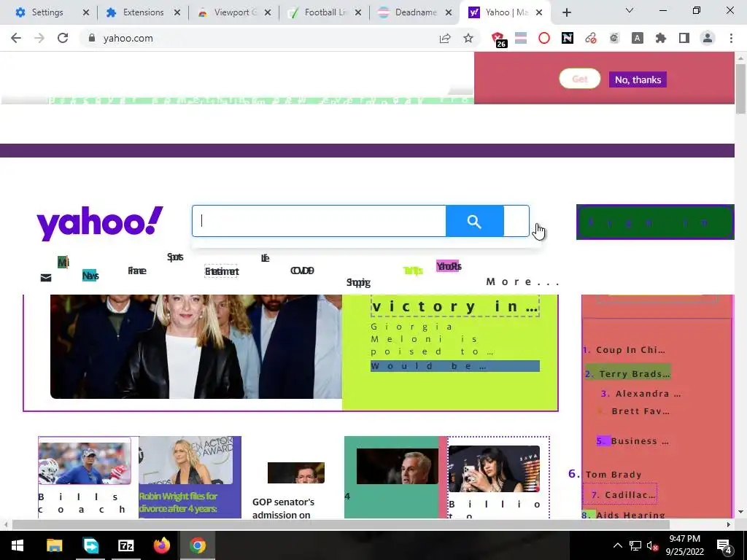
Task: Go back to the previous page
Action: click(x=16, y=38)
